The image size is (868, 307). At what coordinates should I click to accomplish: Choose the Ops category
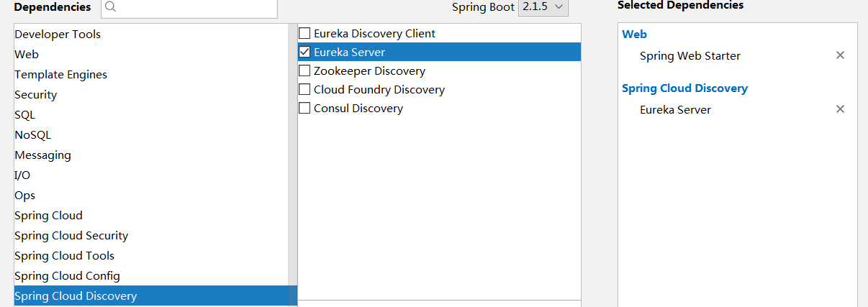click(150, 196)
